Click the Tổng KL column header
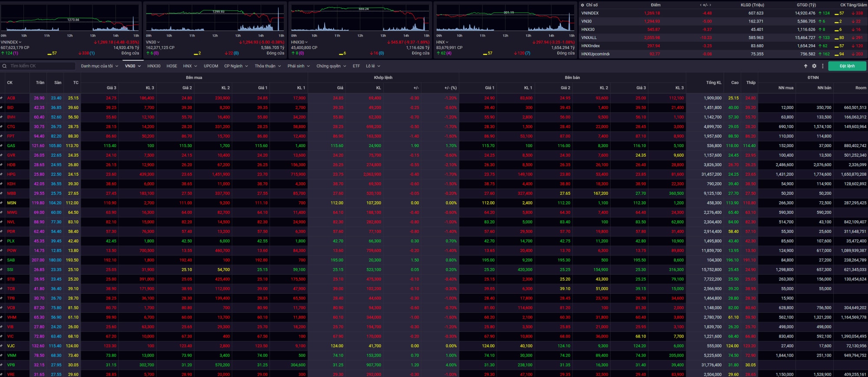 [x=713, y=82]
